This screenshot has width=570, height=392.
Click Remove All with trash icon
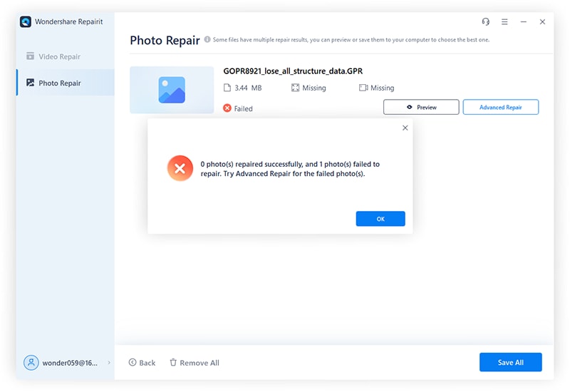pyautogui.click(x=194, y=363)
